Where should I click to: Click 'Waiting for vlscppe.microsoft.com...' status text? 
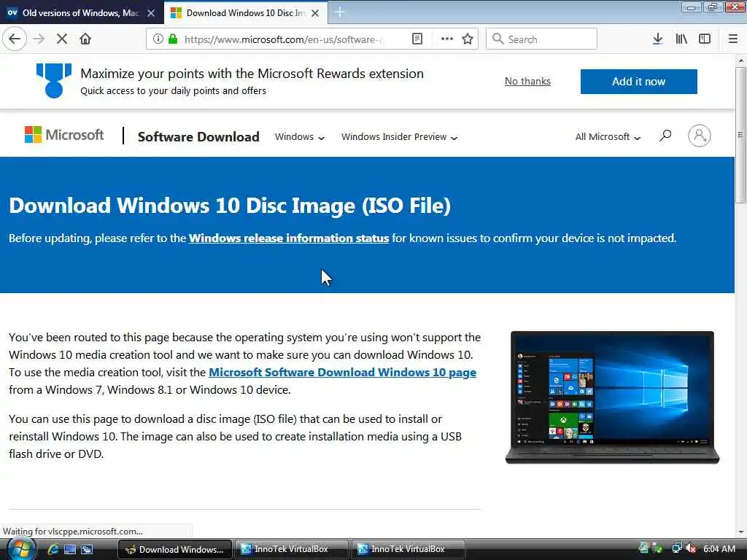(73, 532)
